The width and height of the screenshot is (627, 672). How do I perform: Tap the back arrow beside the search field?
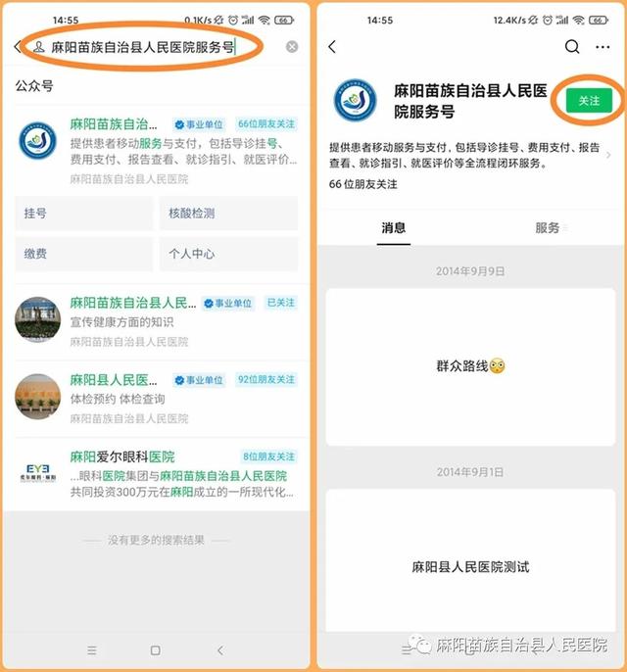click(x=17, y=47)
